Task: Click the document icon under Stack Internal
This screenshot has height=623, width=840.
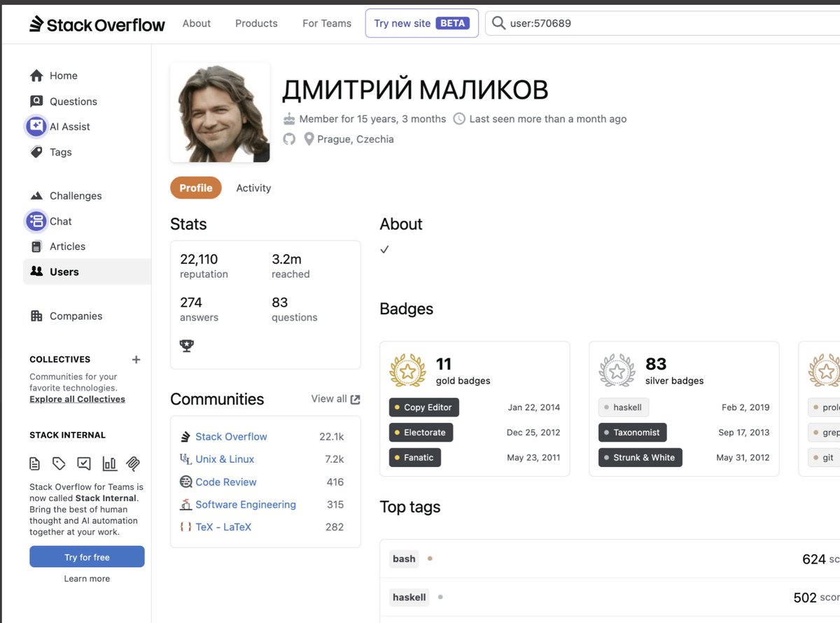Action: click(x=34, y=463)
